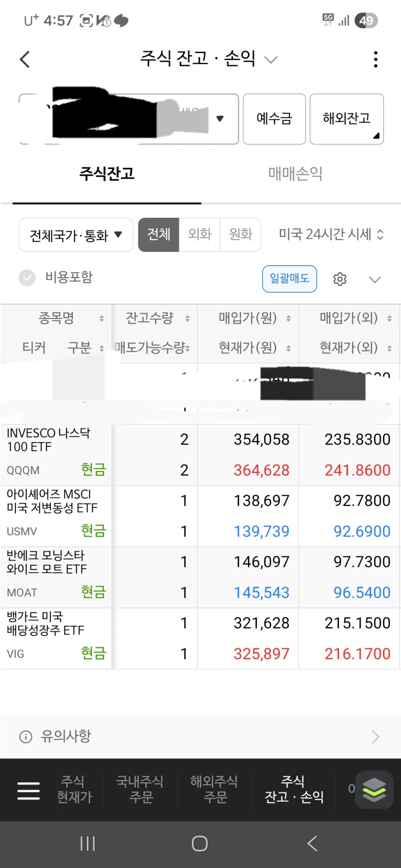
Task: Toggle the 비용포함 checkbox
Action: point(27,278)
